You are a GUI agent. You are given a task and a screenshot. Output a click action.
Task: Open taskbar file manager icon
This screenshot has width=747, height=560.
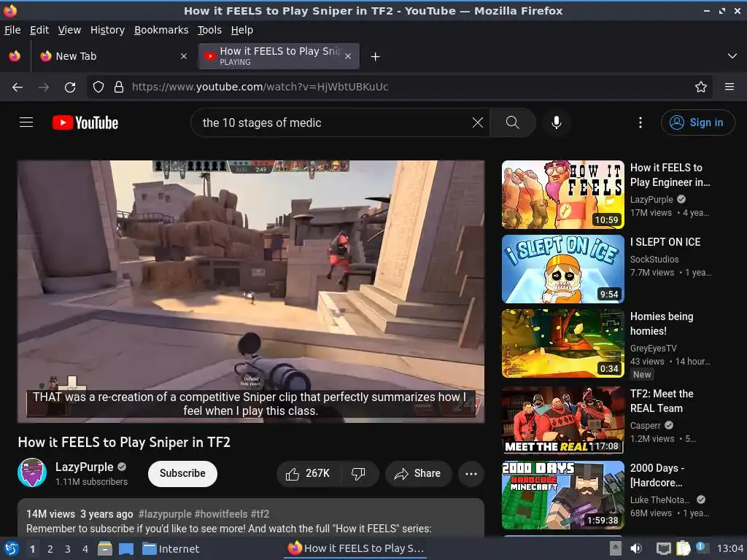pyautogui.click(x=105, y=548)
